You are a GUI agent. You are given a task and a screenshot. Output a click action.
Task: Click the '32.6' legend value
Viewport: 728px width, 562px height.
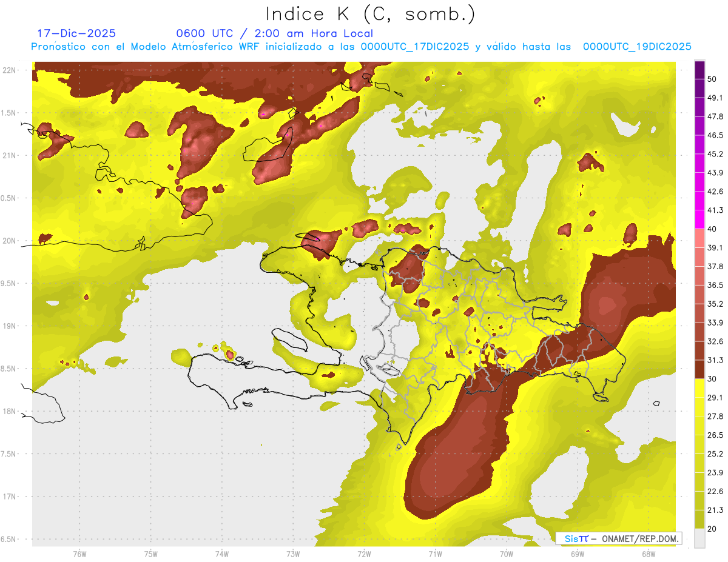[715, 341]
